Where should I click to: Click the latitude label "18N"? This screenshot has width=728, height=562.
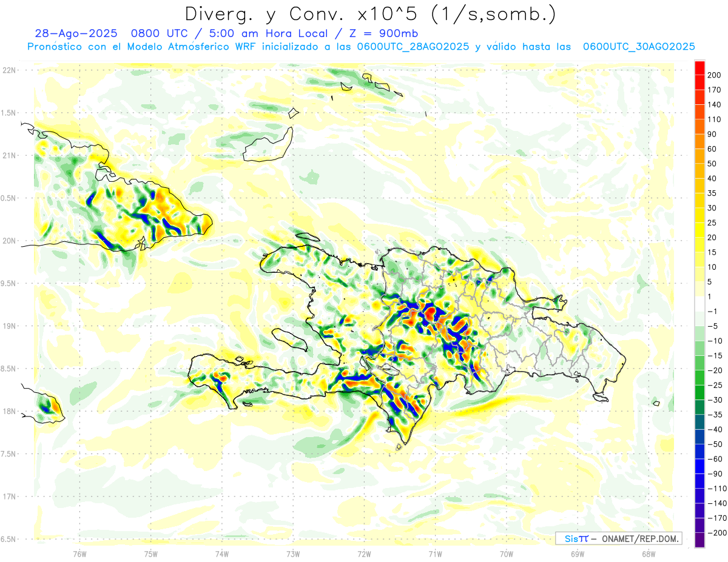point(9,412)
